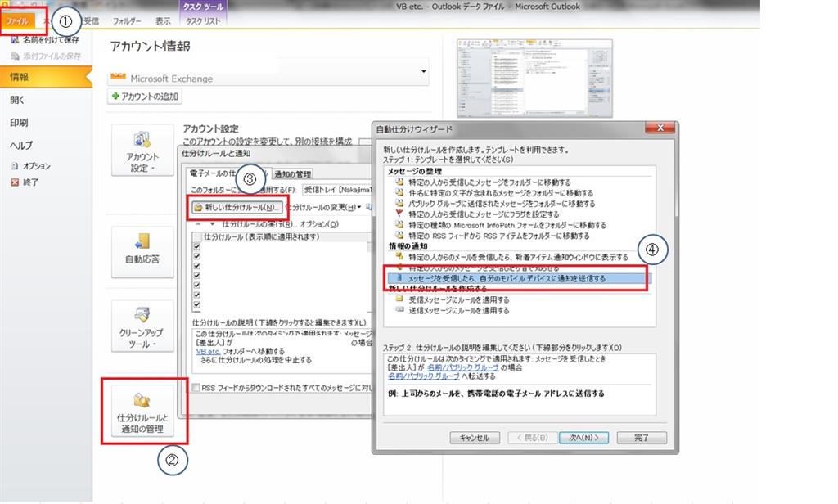Open the ファイル tab
The height and width of the screenshot is (504, 838).
pos(18,20)
